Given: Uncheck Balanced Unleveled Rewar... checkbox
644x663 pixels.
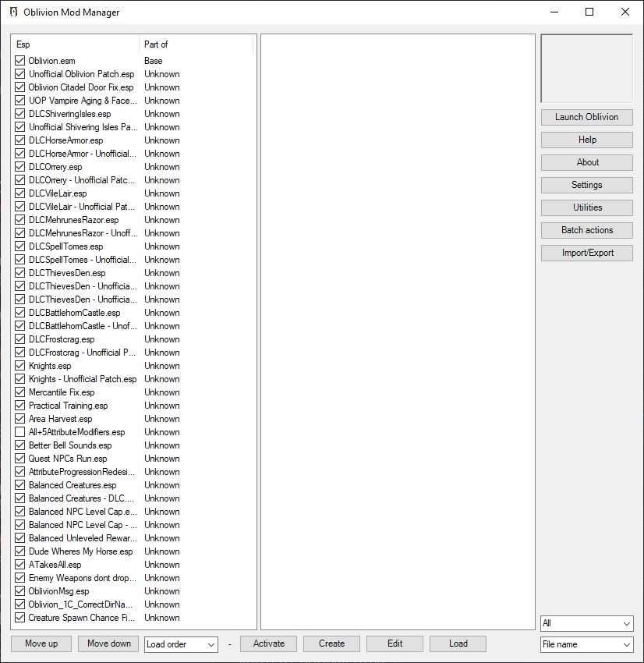Looking at the screenshot, I should tap(19, 538).
